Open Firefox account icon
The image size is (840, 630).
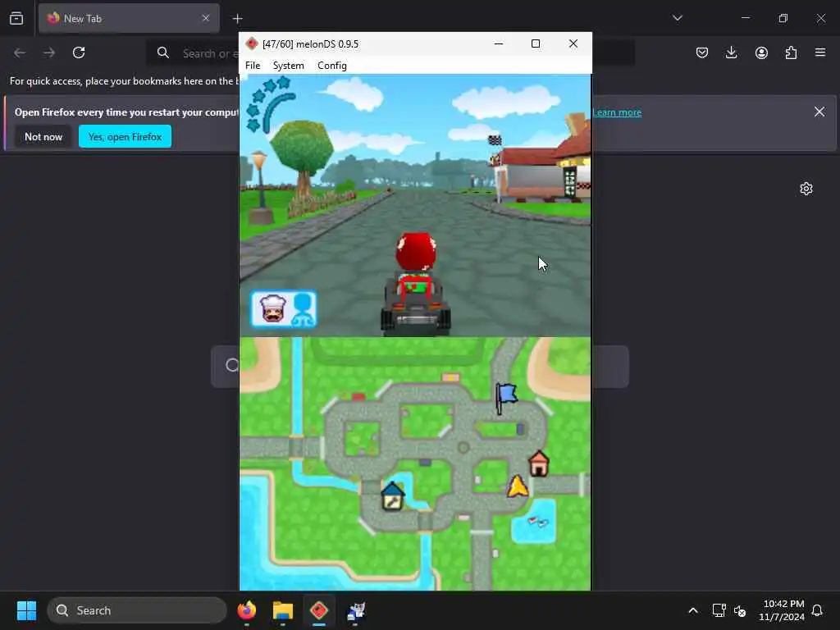coord(761,52)
